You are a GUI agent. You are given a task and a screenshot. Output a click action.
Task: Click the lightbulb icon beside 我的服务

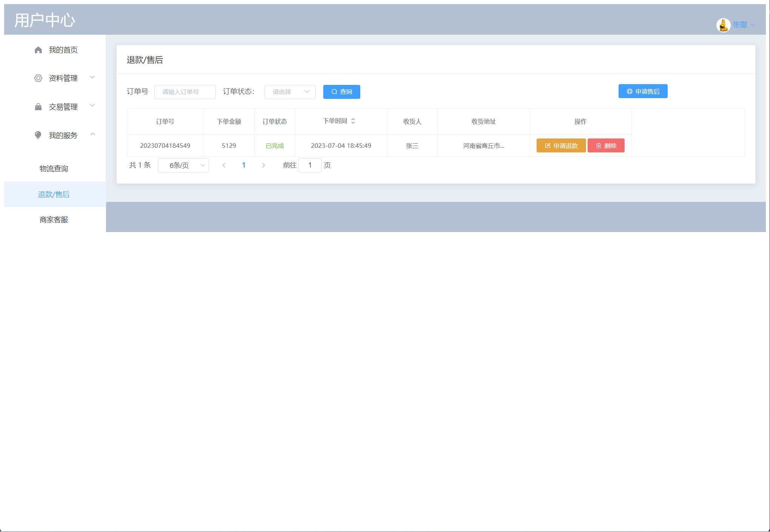point(38,135)
